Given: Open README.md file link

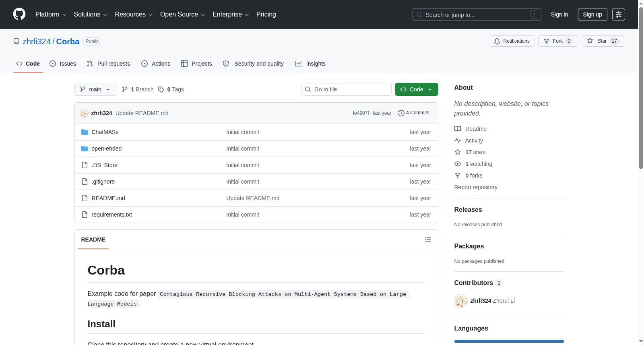Looking at the screenshot, I should point(108,198).
